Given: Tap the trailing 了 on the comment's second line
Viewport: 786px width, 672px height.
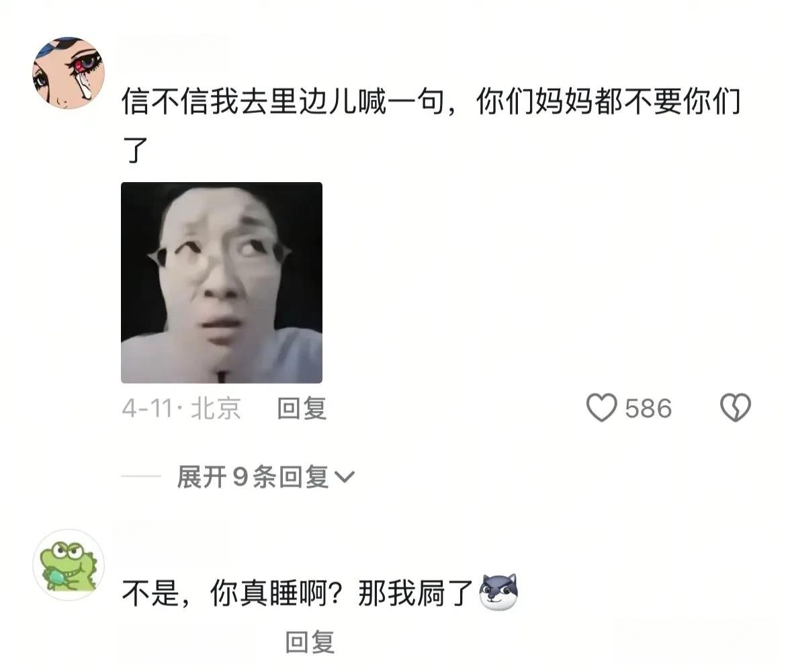Looking at the screenshot, I should pyautogui.click(x=135, y=151).
